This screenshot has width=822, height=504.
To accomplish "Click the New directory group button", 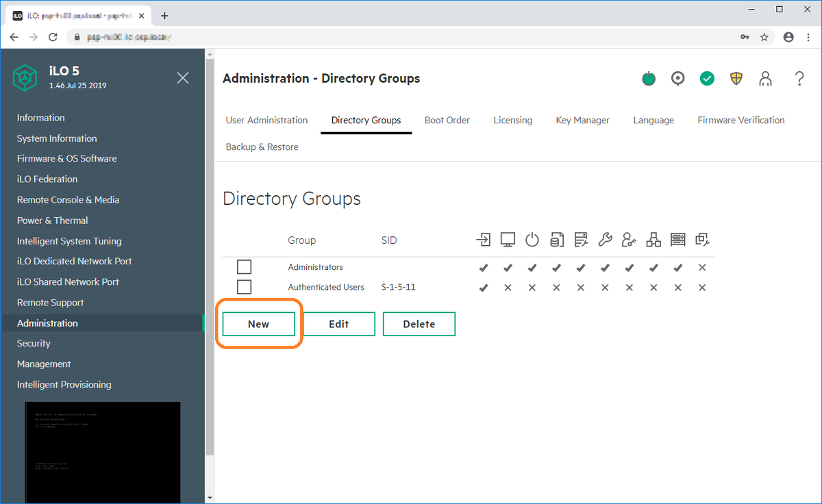I will 258,324.
